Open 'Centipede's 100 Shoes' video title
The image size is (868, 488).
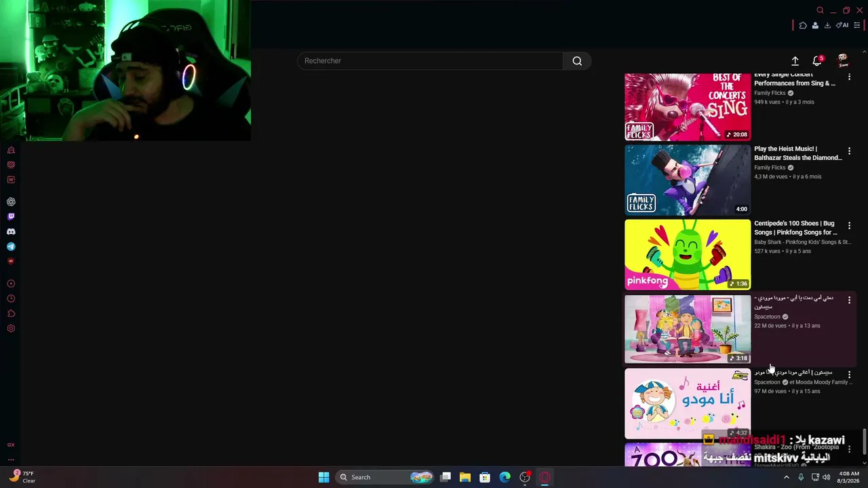point(795,228)
